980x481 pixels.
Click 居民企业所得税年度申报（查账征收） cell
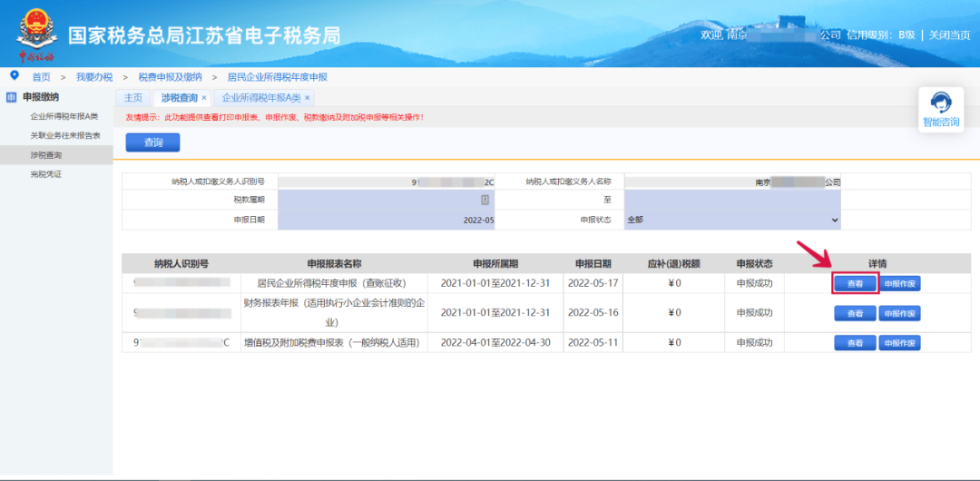335,283
